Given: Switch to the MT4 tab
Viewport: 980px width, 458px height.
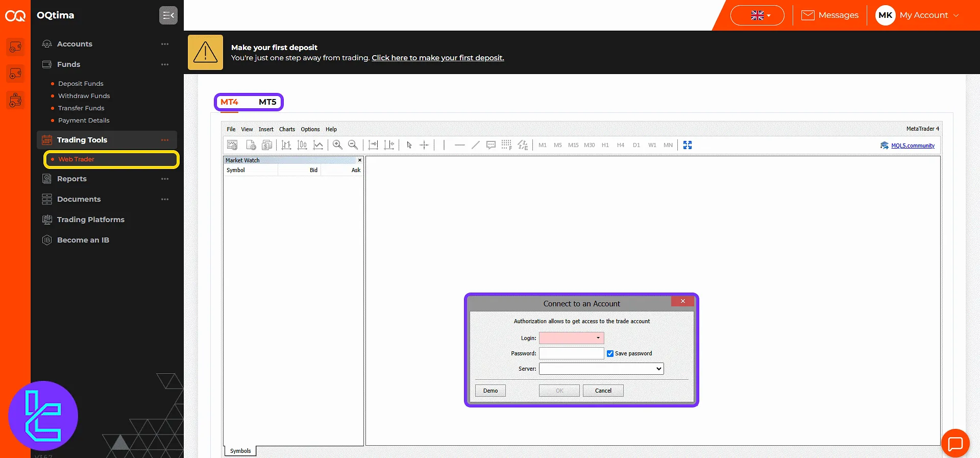Looking at the screenshot, I should [x=229, y=102].
